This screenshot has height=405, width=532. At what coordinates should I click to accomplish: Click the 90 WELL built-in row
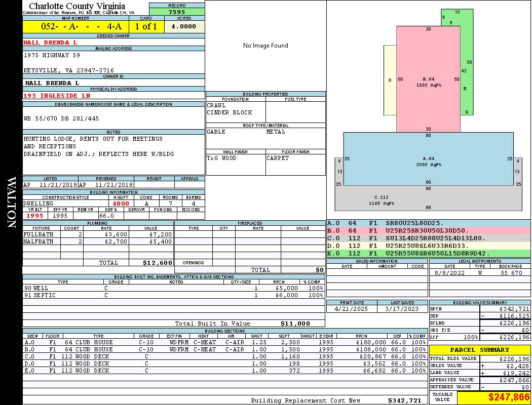point(173,289)
